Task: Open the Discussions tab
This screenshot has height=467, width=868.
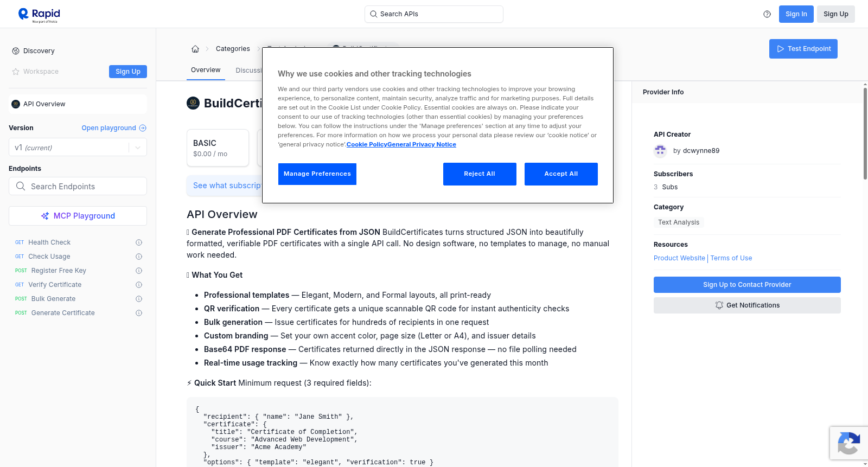Action: coord(248,71)
